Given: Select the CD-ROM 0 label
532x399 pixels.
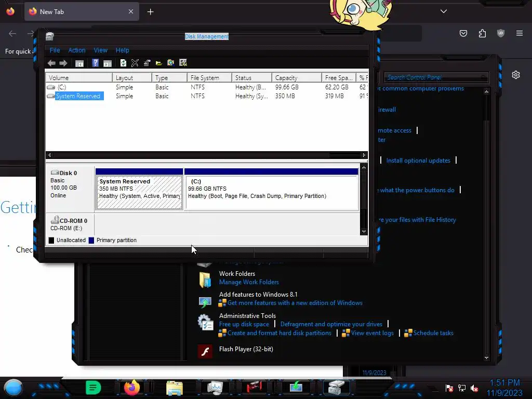Looking at the screenshot, I should click(70, 224).
